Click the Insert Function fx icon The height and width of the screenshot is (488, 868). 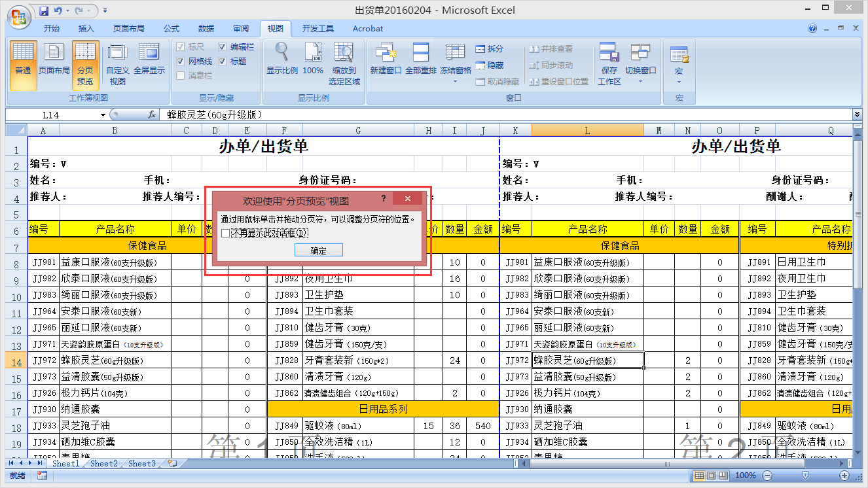pos(152,114)
